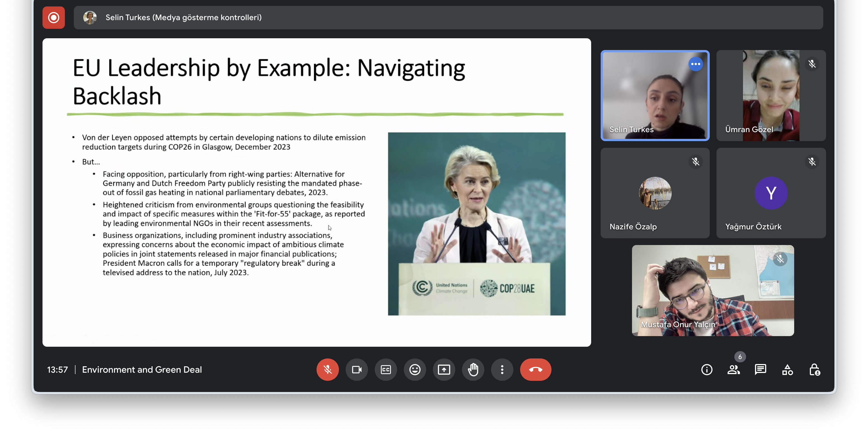Open meeting details info icon
This screenshot has height=435, width=868.
point(707,370)
